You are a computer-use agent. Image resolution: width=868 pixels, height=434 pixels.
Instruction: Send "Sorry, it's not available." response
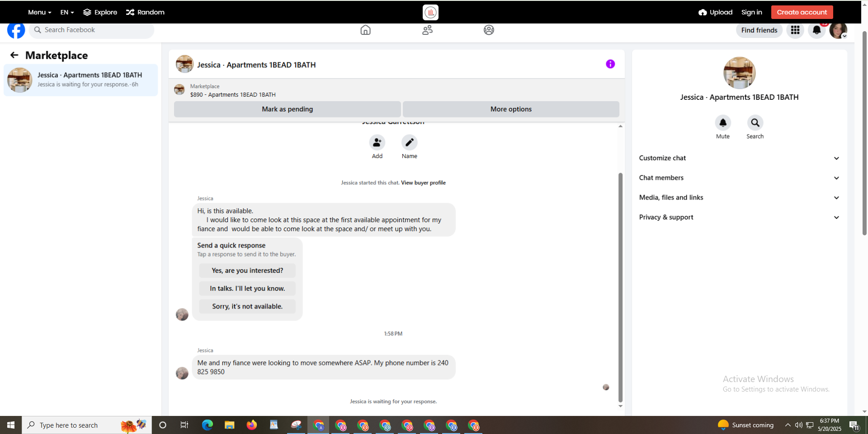coord(247,306)
